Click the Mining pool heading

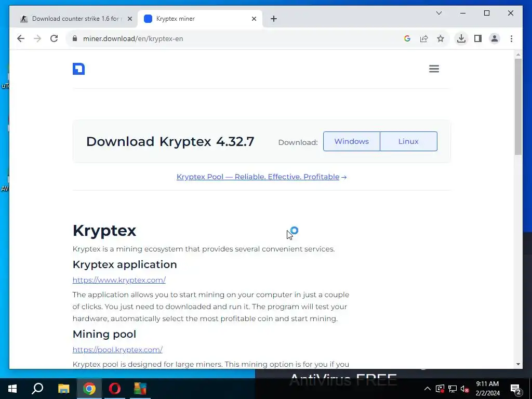point(104,334)
